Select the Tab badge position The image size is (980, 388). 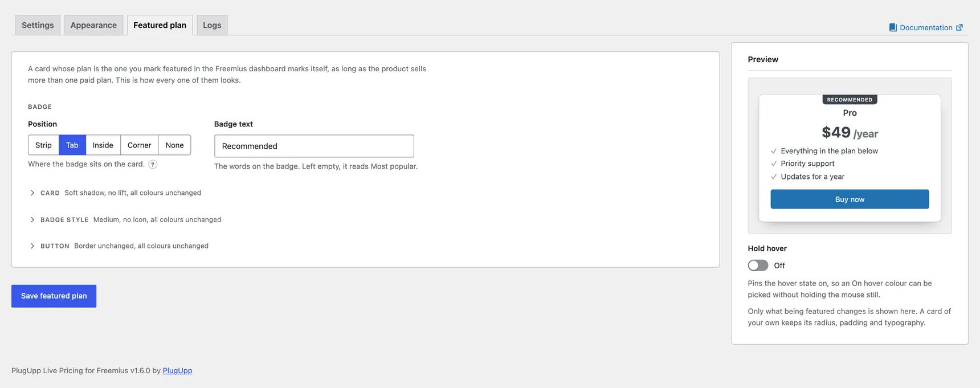tap(72, 145)
